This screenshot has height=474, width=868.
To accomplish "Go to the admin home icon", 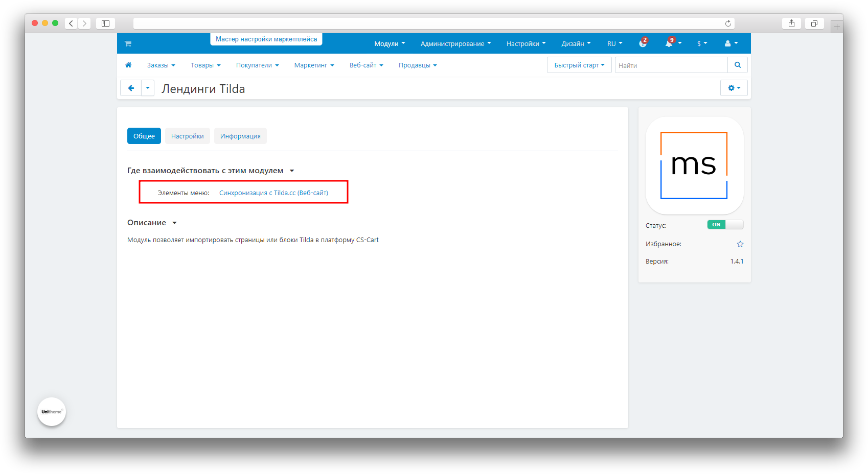I will pyautogui.click(x=128, y=65).
